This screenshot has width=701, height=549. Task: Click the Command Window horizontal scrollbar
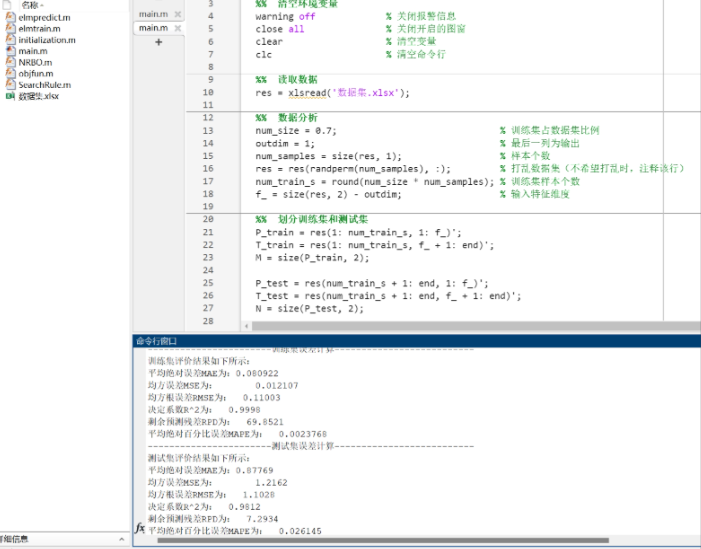click(x=383, y=540)
